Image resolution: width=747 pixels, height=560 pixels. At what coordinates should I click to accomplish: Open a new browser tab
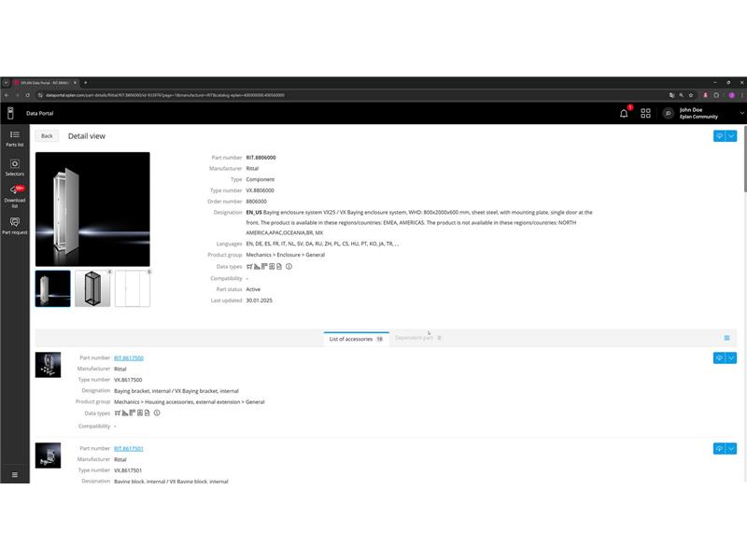(86, 83)
